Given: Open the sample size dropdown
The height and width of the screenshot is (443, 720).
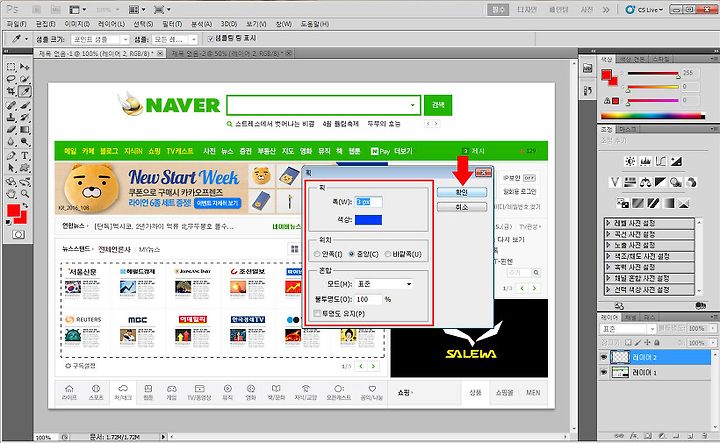Looking at the screenshot, I should tap(100, 39).
